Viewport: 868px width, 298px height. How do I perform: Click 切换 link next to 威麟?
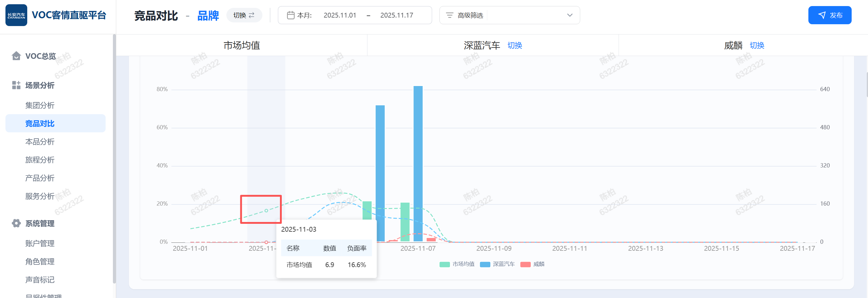tap(756, 45)
